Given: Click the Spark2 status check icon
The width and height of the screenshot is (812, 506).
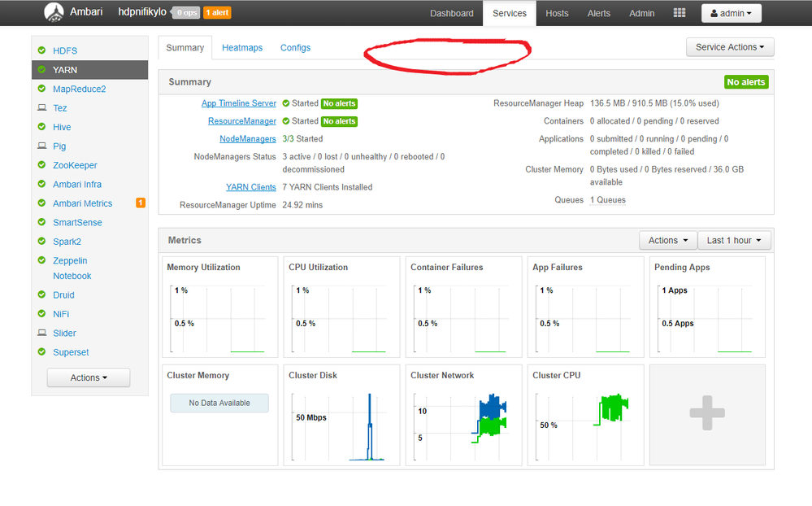Looking at the screenshot, I should click(x=42, y=241).
